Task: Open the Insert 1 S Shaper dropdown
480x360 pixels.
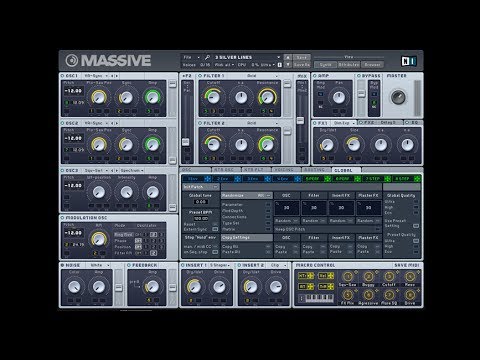Action: click(x=220, y=265)
